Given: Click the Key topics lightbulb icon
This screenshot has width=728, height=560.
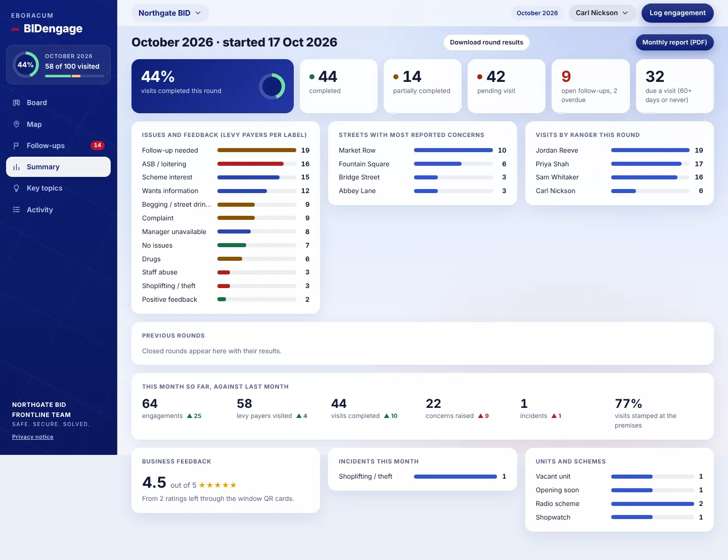Looking at the screenshot, I should coord(16,188).
